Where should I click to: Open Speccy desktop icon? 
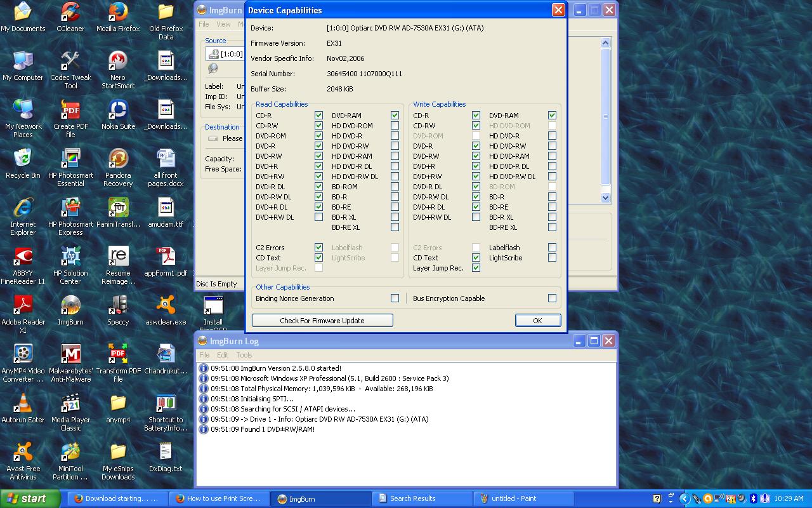pos(118,306)
